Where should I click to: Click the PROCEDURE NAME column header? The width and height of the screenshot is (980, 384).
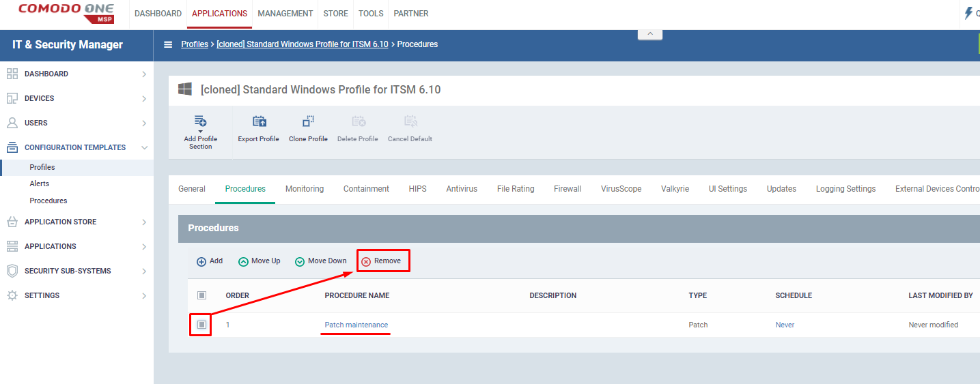click(357, 295)
